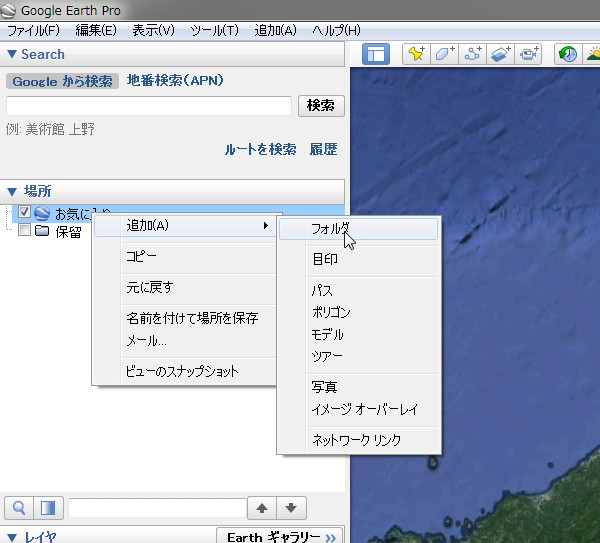Viewport: 600px width, 543px height.
Task: Select 名前を付けて場所を保存 in the context menu
Action: 185,318
